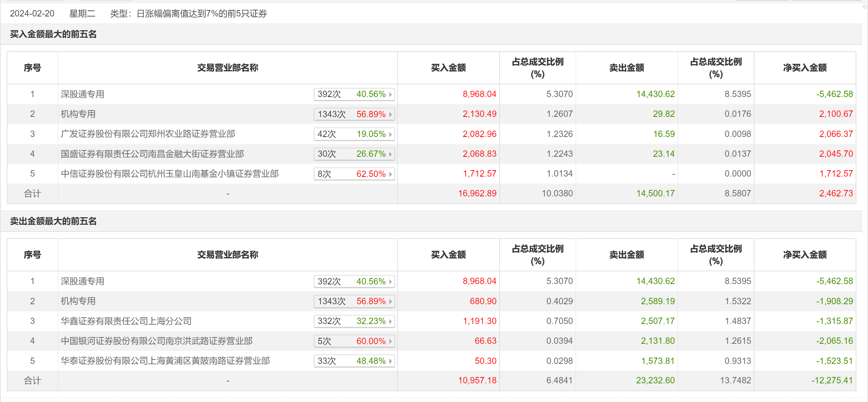Click the date 2024-02-20 at the top
868x402 pixels.
click(x=32, y=13)
